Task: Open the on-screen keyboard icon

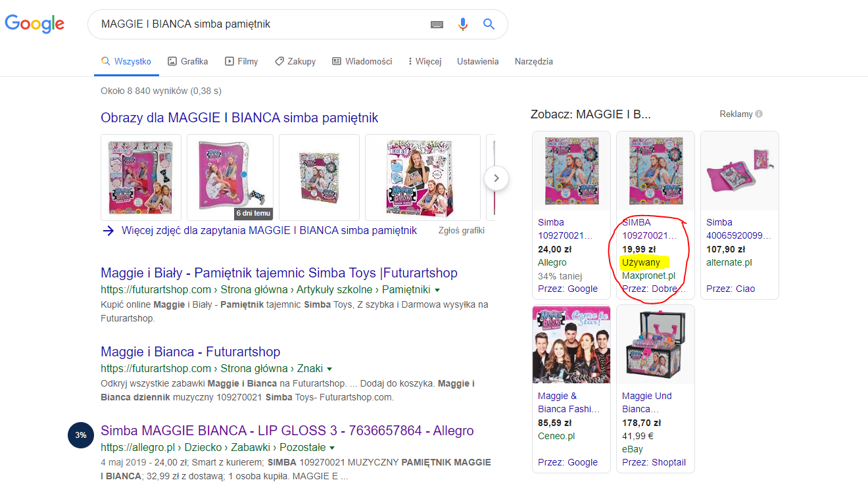Action: coord(437,24)
